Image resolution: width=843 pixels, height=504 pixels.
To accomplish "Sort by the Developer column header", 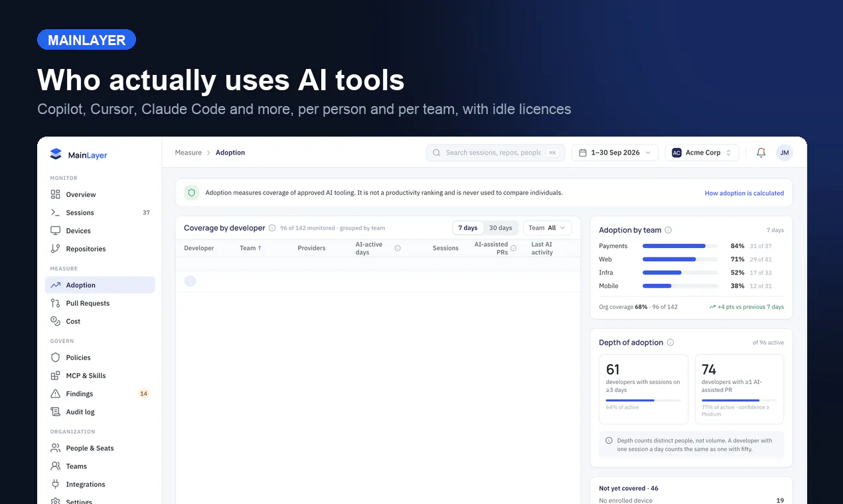I will (x=199, y=248).
